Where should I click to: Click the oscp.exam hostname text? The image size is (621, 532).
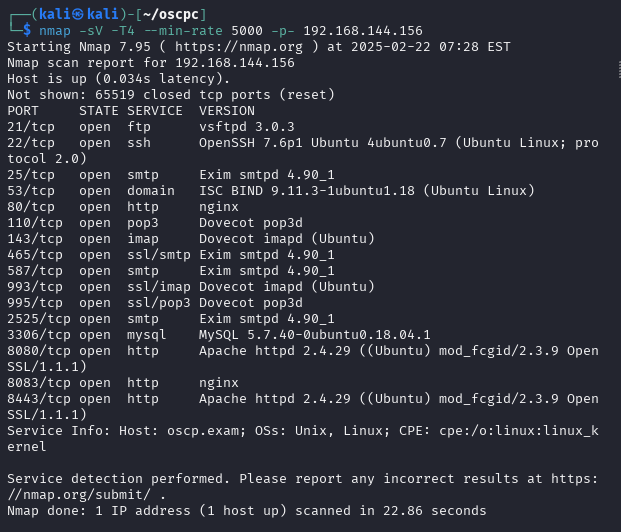point(202,431)
